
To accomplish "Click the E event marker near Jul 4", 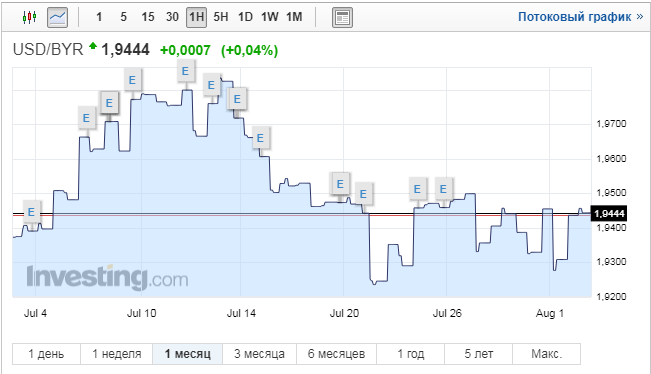I will coord(31,212).
